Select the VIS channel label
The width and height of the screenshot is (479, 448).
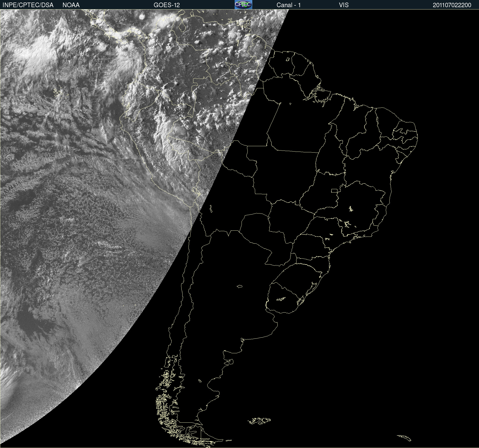click(x=344, y=5)
